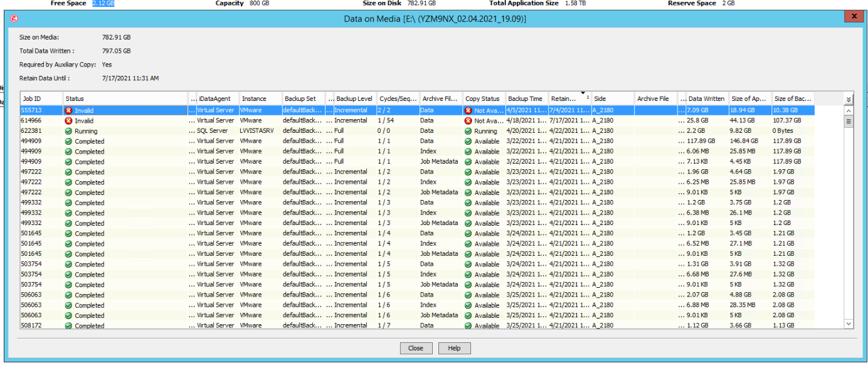The width and height of the screenshot is (868, 368).
Task: Click the 107.37 GB backup size cell
Action: click(x=793, y=120)
